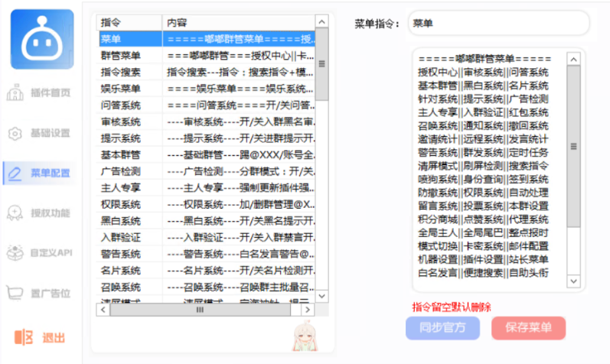This screenshot has width=610, height=364.
Task: Click content cell ----召唤系统----召唤群主
Action: point(239,287)
